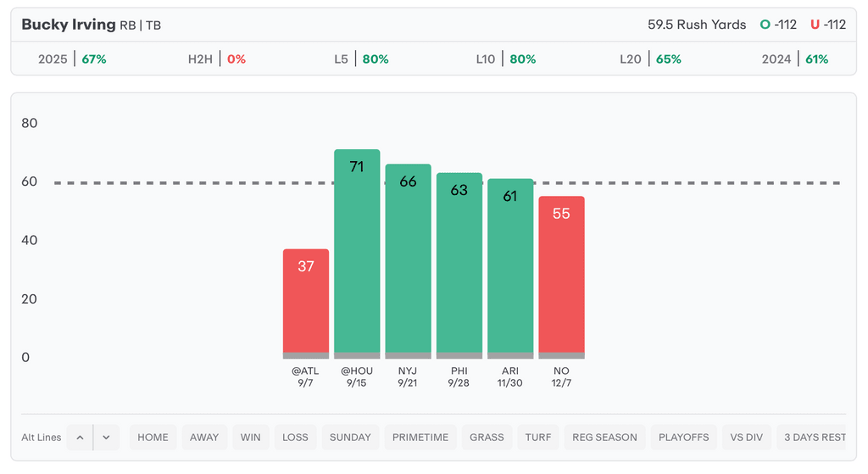868x474 pixels.
Task: Apply the GRASS surface filter
Action: point(487,438)
